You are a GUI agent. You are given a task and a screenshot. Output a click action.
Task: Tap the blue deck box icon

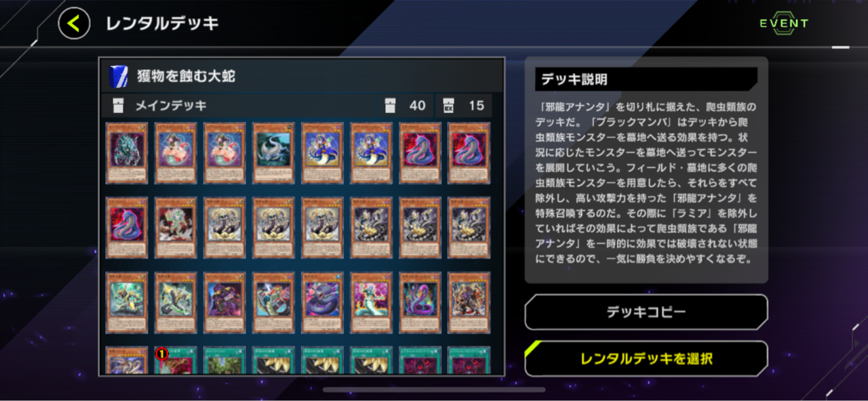coord(118,77)
